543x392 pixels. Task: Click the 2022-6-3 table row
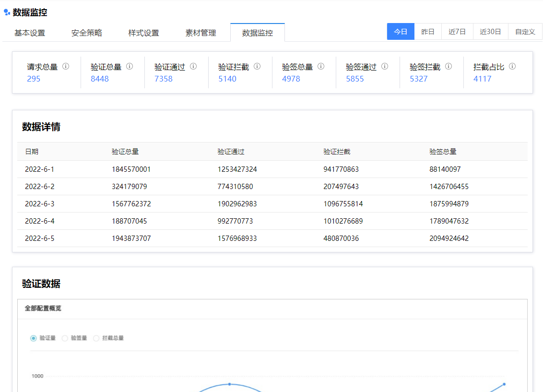click(272, 204)
